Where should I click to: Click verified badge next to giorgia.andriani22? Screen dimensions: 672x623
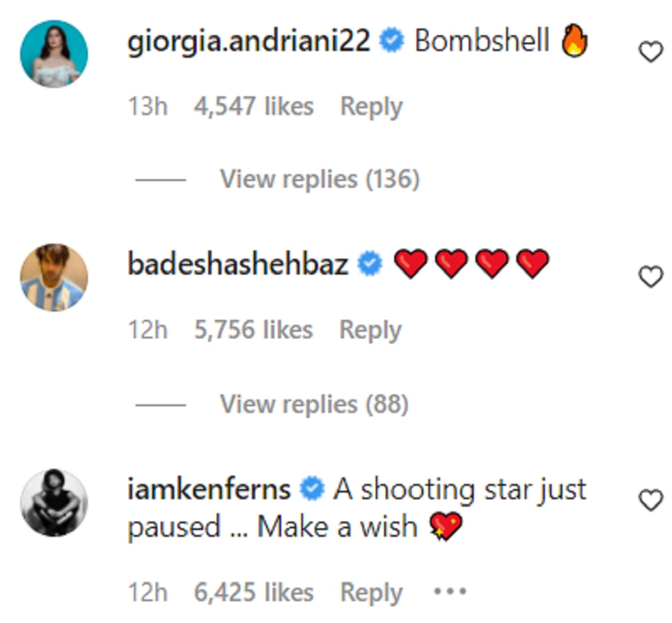(391, 41)
